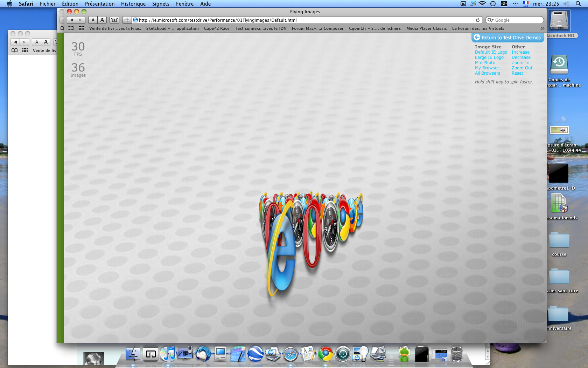The image size is (588, 368).
Task: Choose All Browsers image option
Action: 487,73
